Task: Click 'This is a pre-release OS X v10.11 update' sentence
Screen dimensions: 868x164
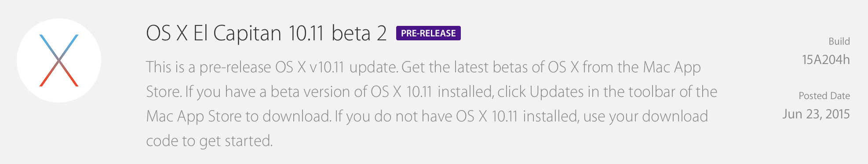Action: 272,67
